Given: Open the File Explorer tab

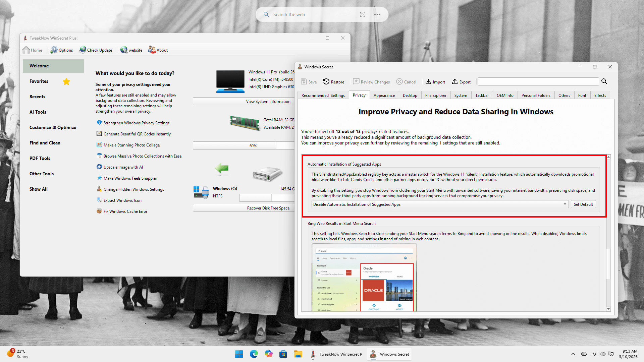Looking at the screenshot, I should 435,95.
